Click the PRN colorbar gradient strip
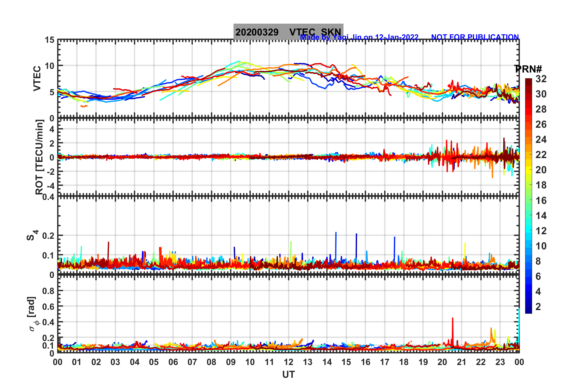 click(x=528, y=196)
